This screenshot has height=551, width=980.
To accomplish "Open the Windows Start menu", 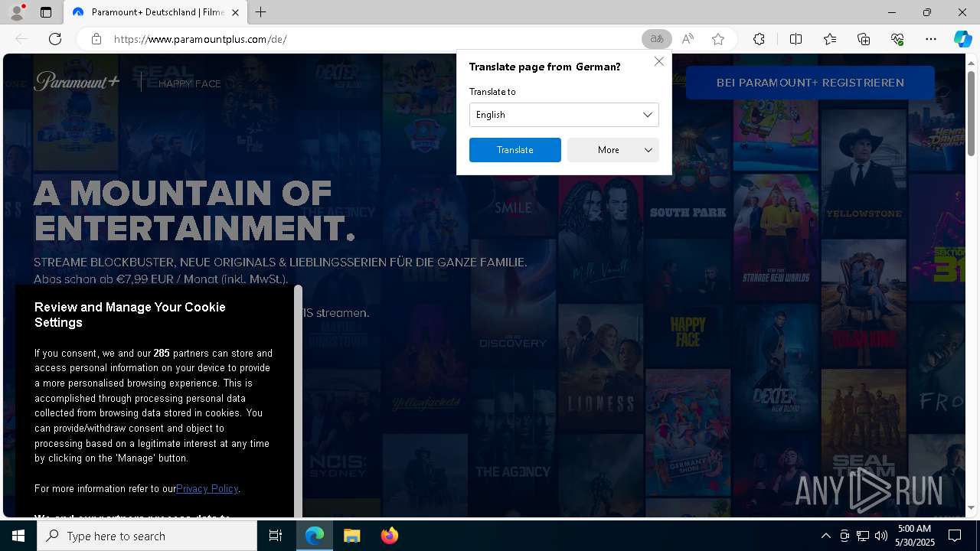I will 18,536.
